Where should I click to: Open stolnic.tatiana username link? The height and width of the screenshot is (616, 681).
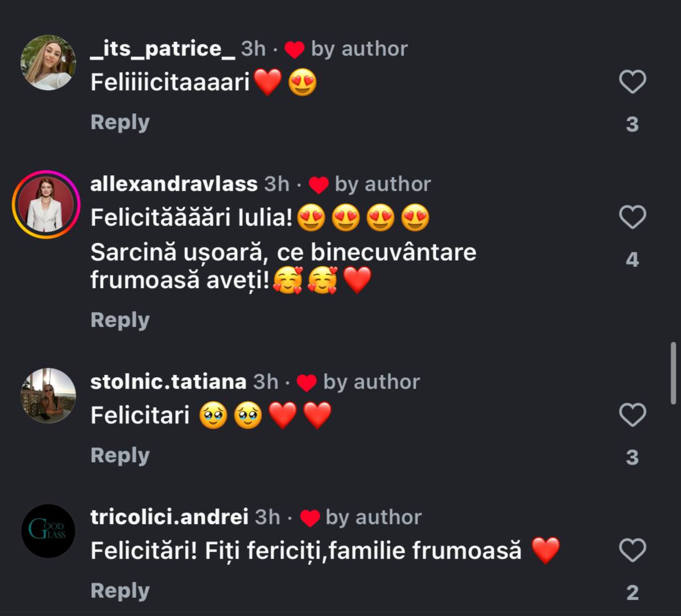168,382
